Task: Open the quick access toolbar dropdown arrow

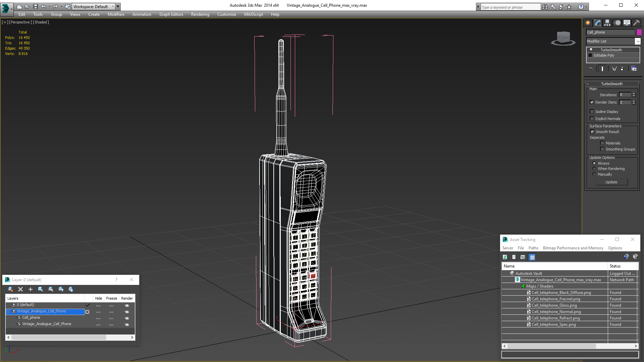Action: (118, 6)
